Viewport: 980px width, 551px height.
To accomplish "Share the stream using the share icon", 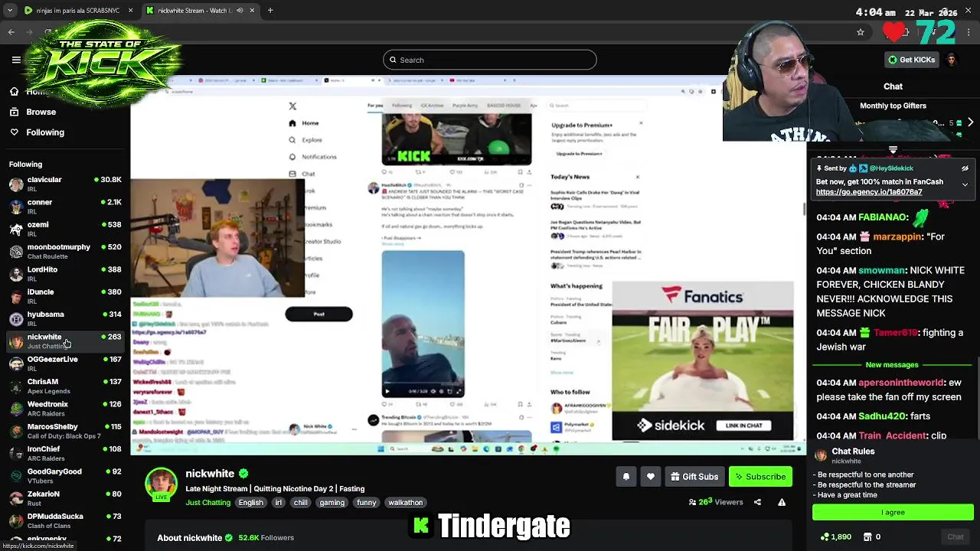I will 757,503.
